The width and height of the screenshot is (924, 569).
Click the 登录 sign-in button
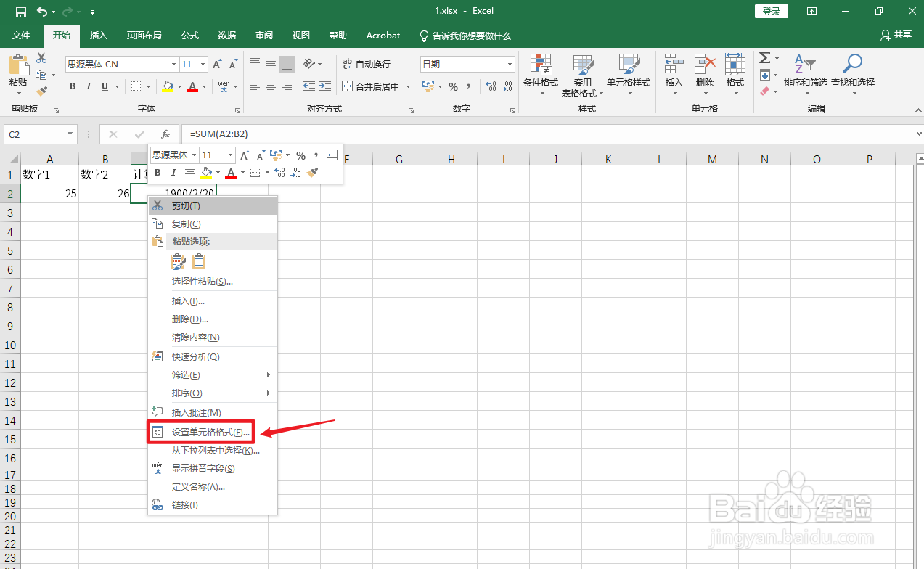(772, 11)
